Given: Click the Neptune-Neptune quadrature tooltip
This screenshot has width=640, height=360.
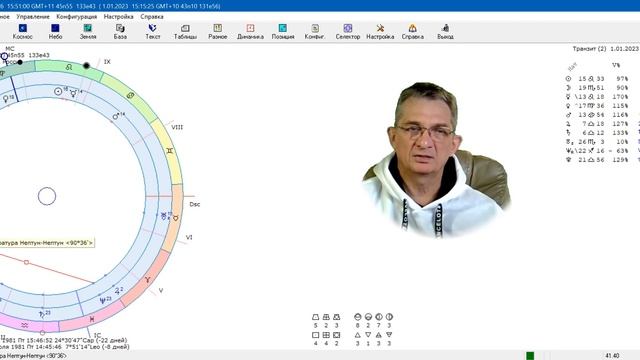Looking at the screenshot, I should 46,243.
